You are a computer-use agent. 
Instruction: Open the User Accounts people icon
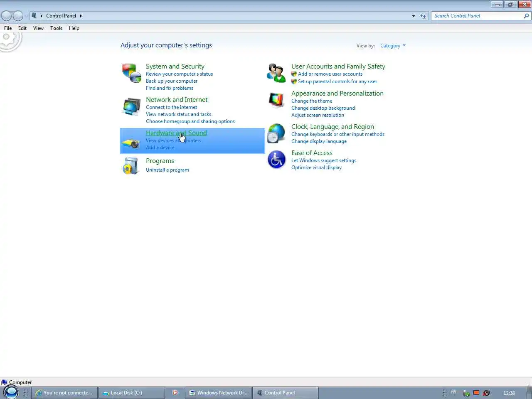pos(276,73)
